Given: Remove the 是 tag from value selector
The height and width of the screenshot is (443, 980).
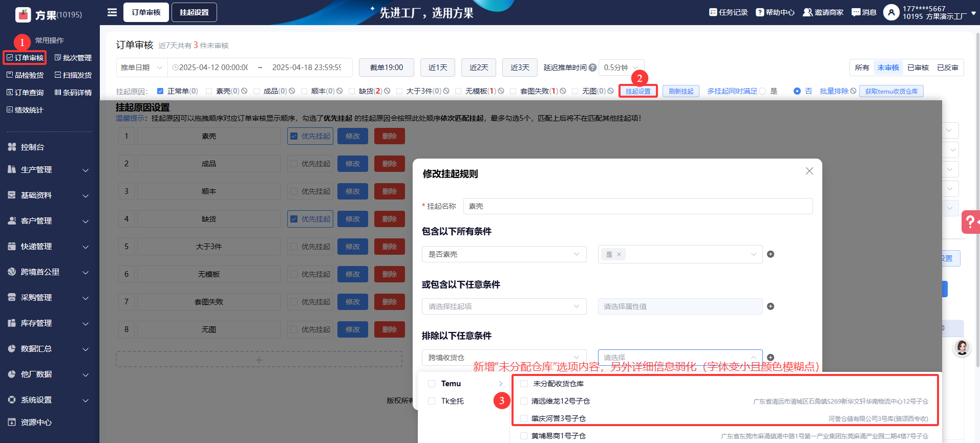Looking at the screenshot, I should click(619, 254).
